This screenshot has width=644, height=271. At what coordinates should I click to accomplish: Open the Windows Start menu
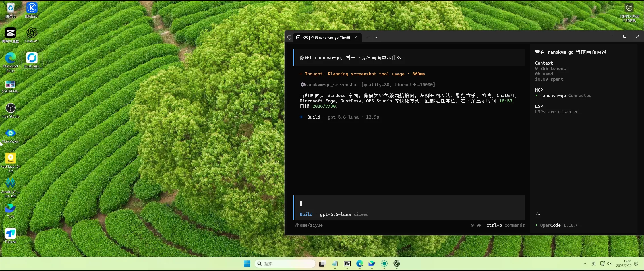pyautogui.click(x=247, y=264)
